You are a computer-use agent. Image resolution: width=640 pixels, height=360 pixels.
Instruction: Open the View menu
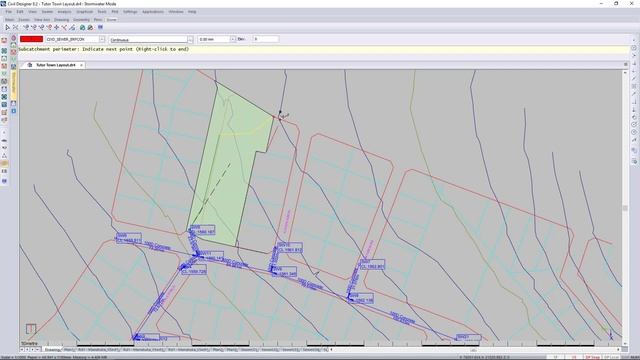(33, 12)
